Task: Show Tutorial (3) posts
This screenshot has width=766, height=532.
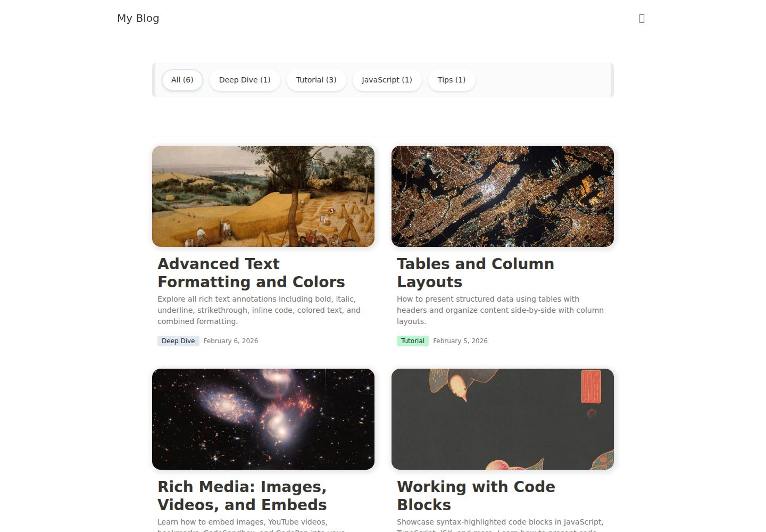Action: pyautogui.click(x=317, y=80)
